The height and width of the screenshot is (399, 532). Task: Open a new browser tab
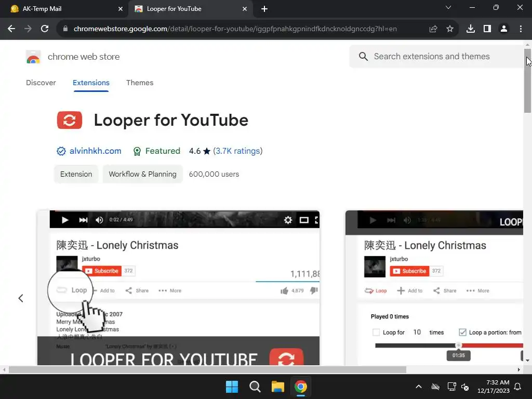tap(264, 9)
